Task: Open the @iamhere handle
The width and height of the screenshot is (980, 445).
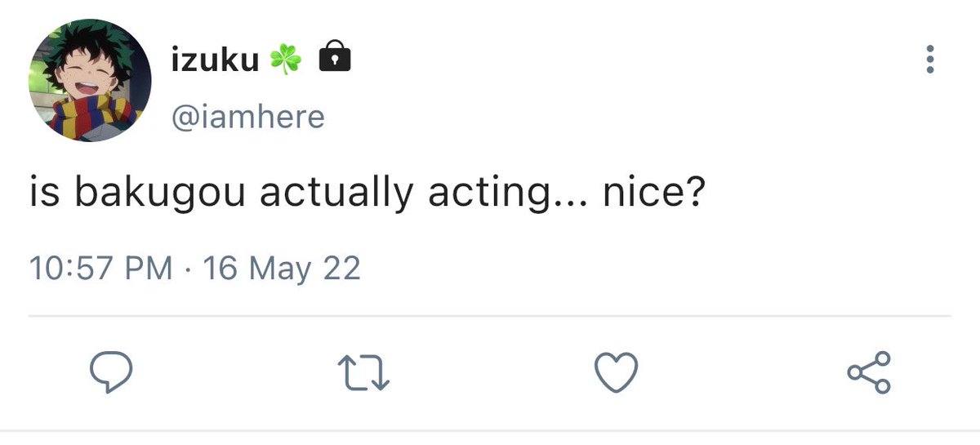Action: click(248, 117)
